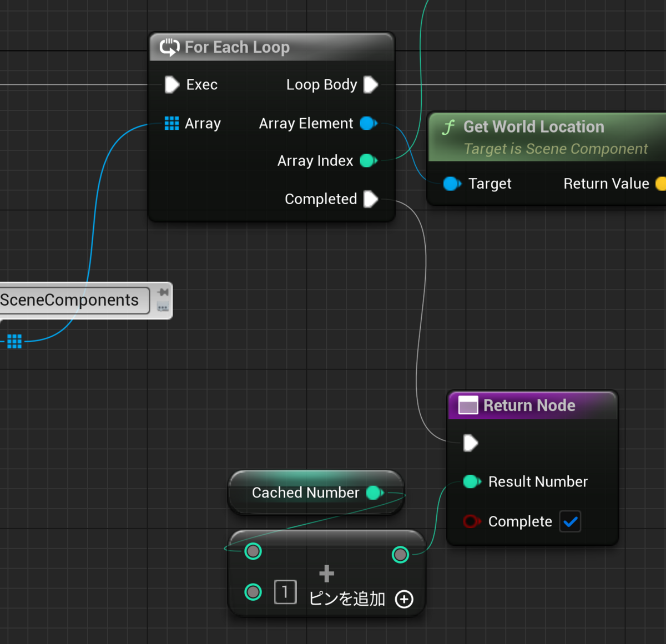
Task: Click the Completed exec pin arrow
Action: [371, 199]
